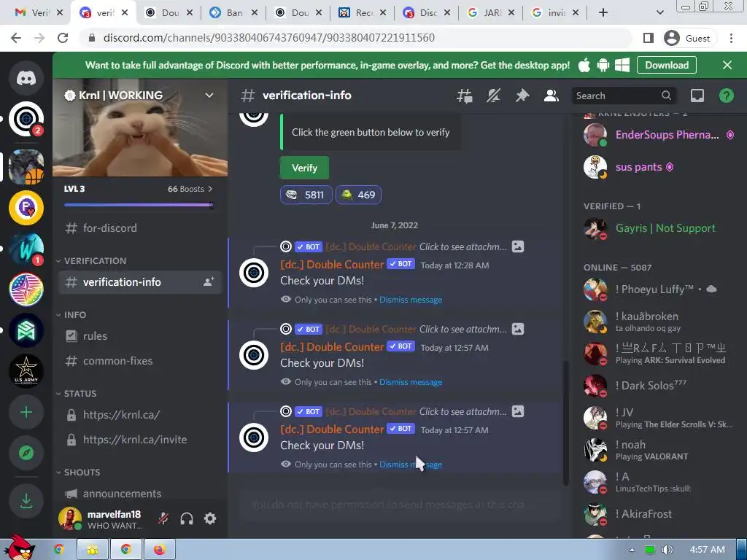This screenshot has height=560, width=747.
Task: Click the chat area scrollbar
Action: [x=566, y=423]
